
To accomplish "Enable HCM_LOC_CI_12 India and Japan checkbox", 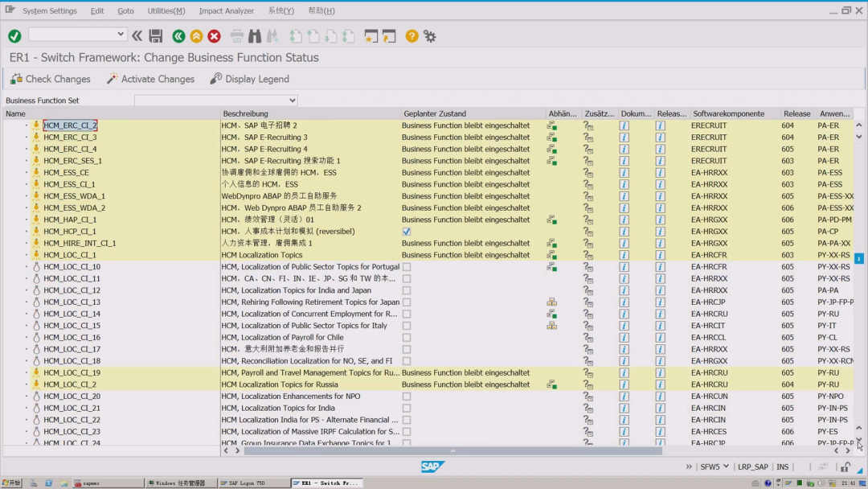I will [x=407, y=290].
